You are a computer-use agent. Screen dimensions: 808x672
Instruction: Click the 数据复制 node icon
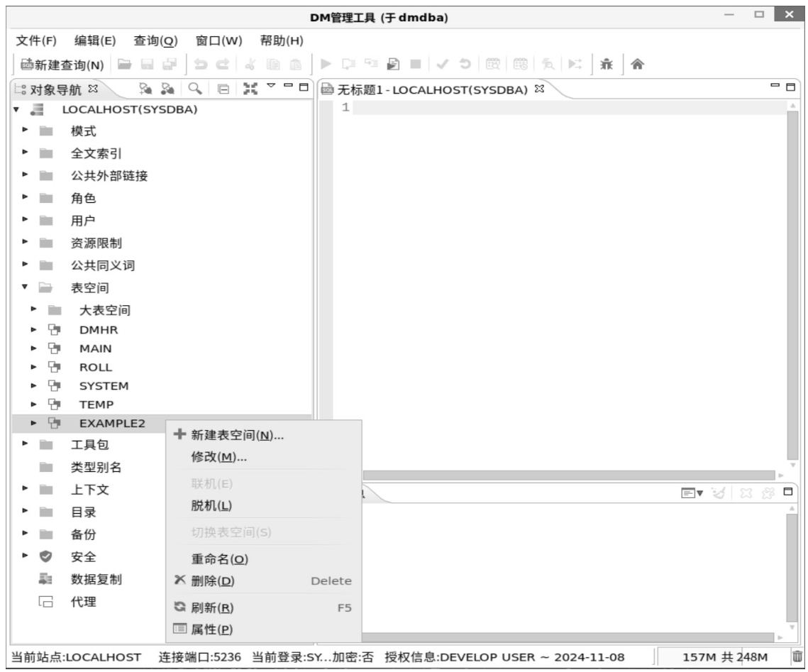tap(46, 579)
